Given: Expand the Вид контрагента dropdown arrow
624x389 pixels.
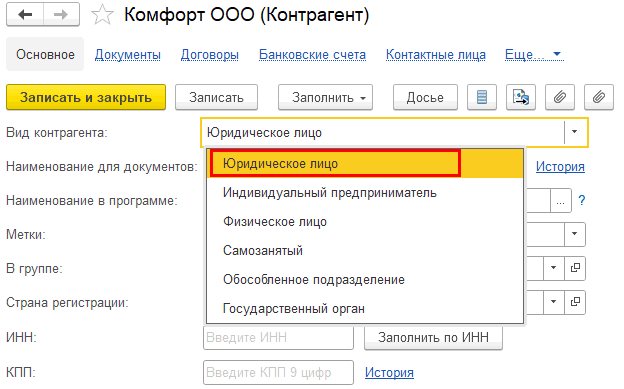Looking at the screenshot, I should click(575, 132).
